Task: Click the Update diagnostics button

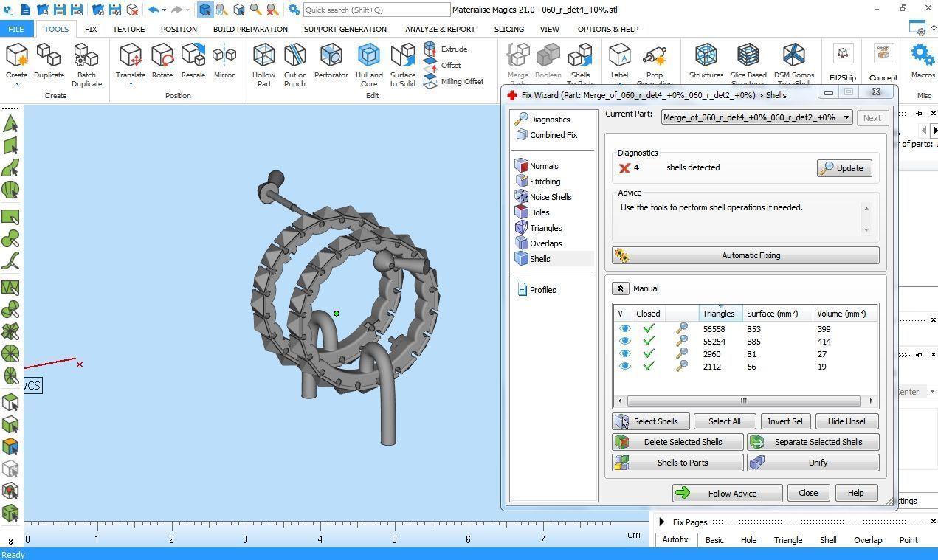Action: point(844,168)
